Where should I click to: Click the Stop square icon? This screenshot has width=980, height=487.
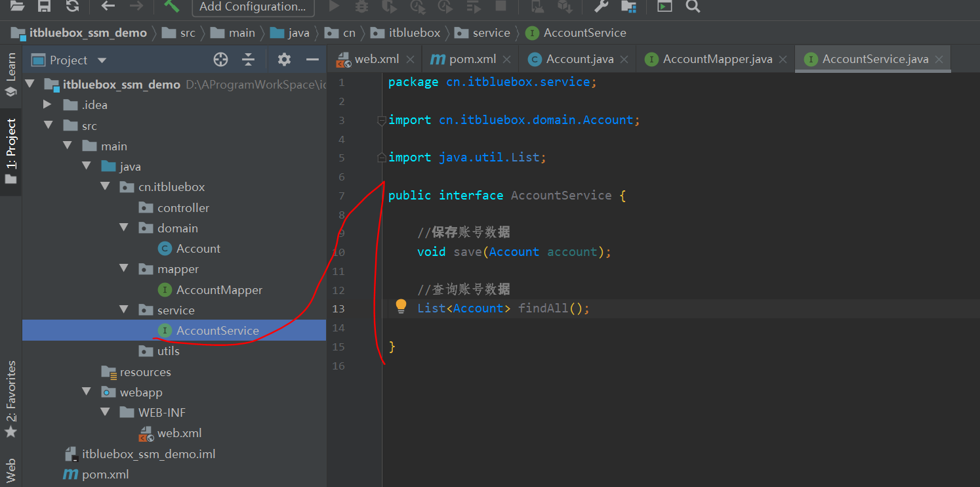point(500,6)
